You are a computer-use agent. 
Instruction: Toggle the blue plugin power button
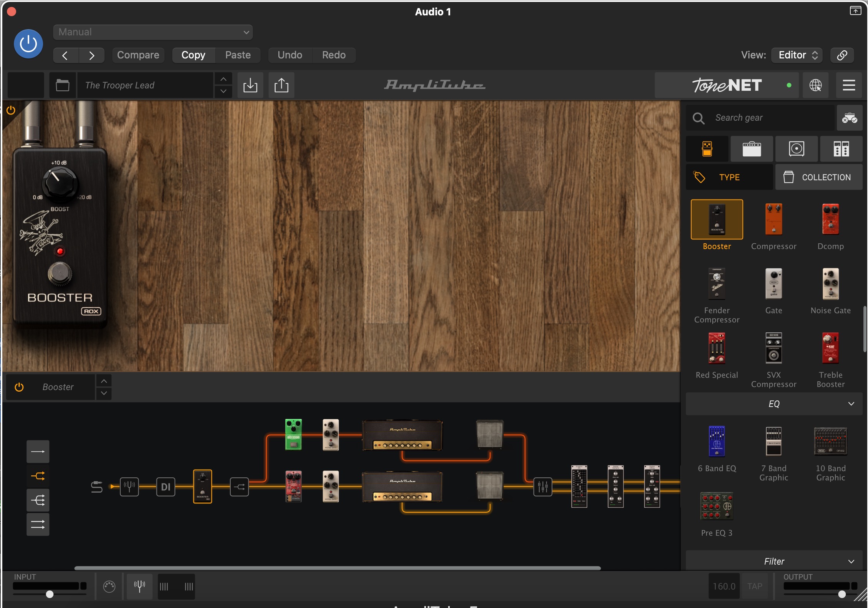tap(28, 44)
